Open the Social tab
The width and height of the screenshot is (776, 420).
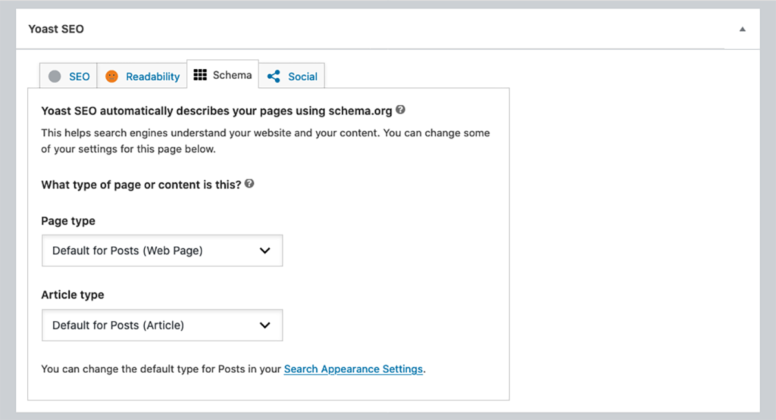tap(292, 76)
